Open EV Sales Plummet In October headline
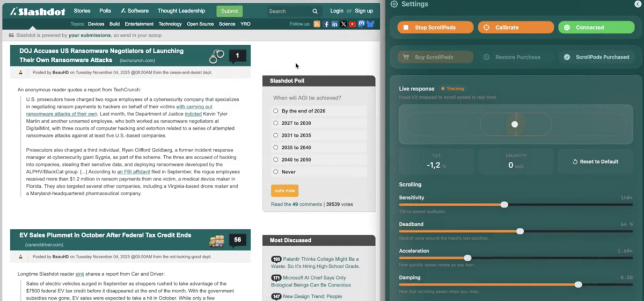Image resolution: width=644 pixels, height=301 pixels. 105,235
